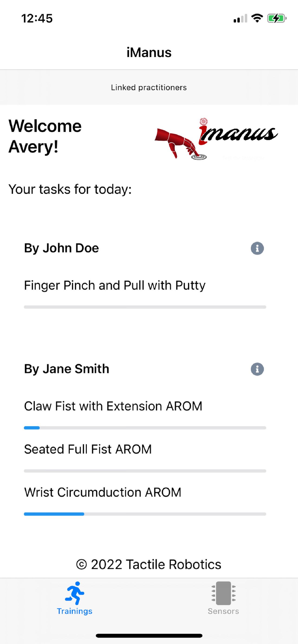The height and width of the screenshot is (644, 298).
Task: Open Claw Fist with Extension AROM task
Action: coord(113,406)
